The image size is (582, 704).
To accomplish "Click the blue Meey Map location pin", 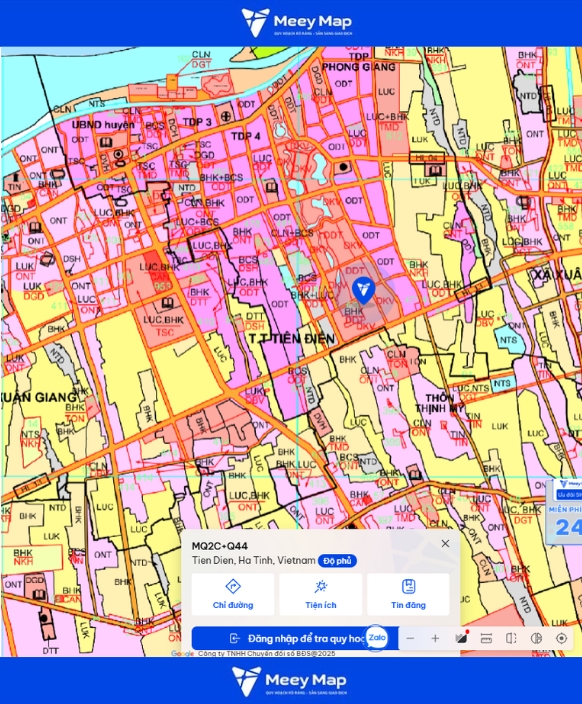I will tap(363, 290).
